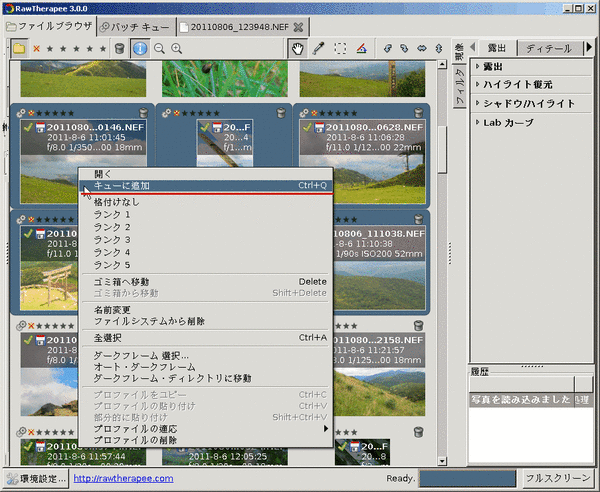
Task: Select ランク 3 in the context menu
Action: click(x=206, y=239)
